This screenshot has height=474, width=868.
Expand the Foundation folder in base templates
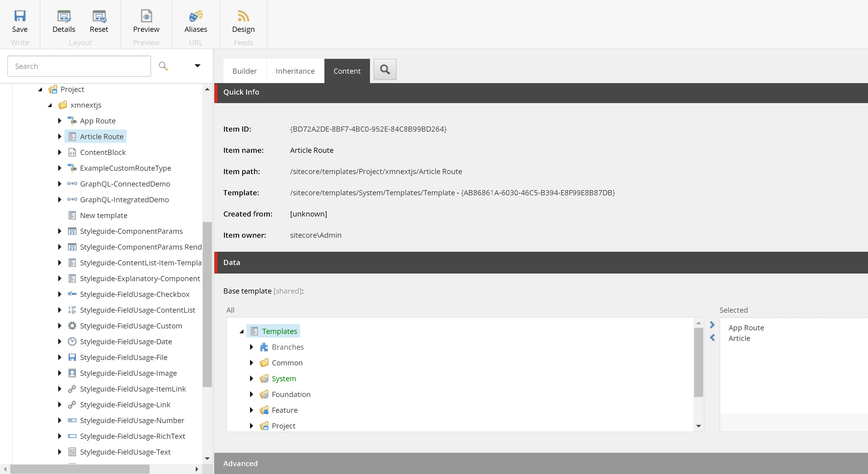coord(251,394)
